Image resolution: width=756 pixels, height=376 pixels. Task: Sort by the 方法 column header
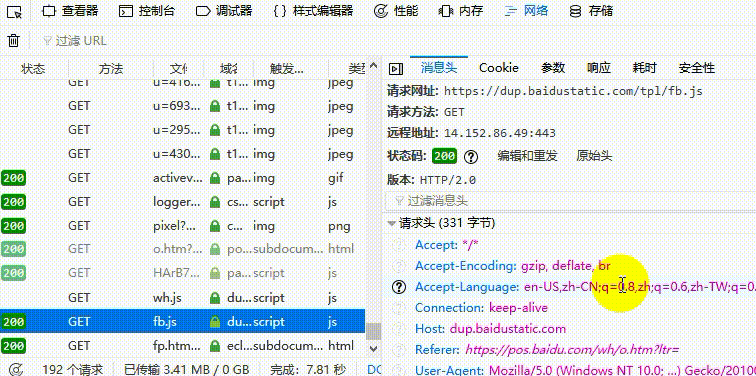(111, 69)
